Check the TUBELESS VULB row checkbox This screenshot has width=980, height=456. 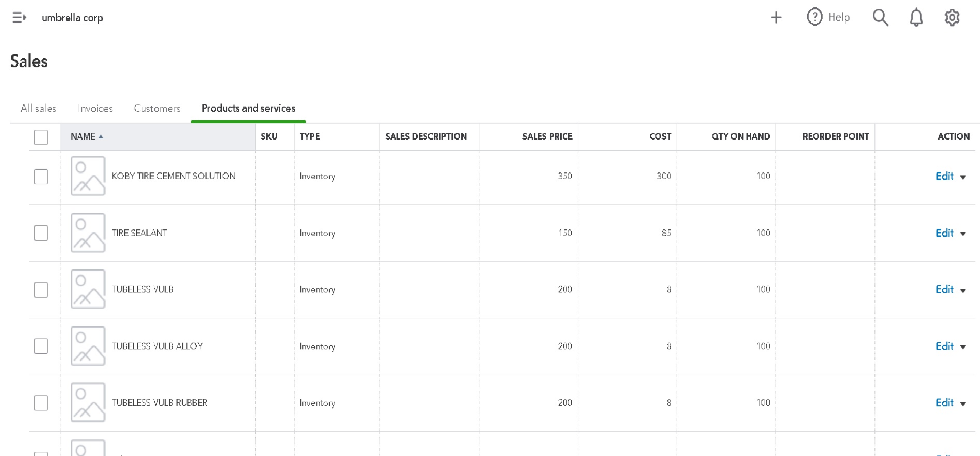[41, 290]
